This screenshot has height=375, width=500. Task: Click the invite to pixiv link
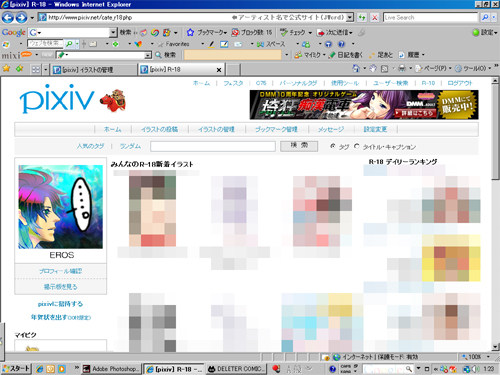(60, 304)
